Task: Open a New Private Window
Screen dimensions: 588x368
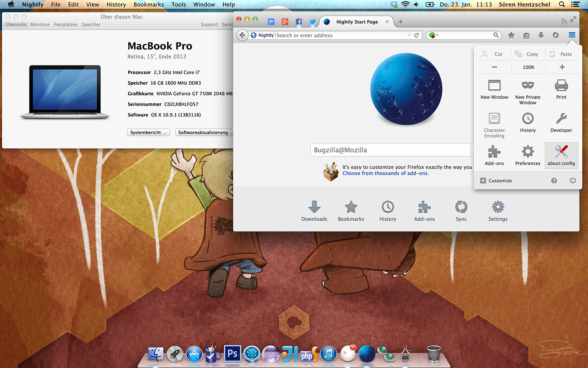Action: tap(528, 92)
